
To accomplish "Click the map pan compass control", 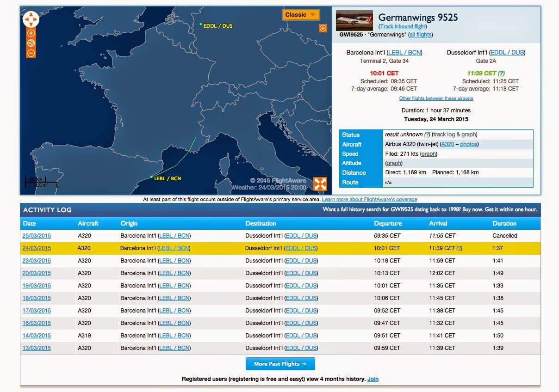I will coord(31,19).
